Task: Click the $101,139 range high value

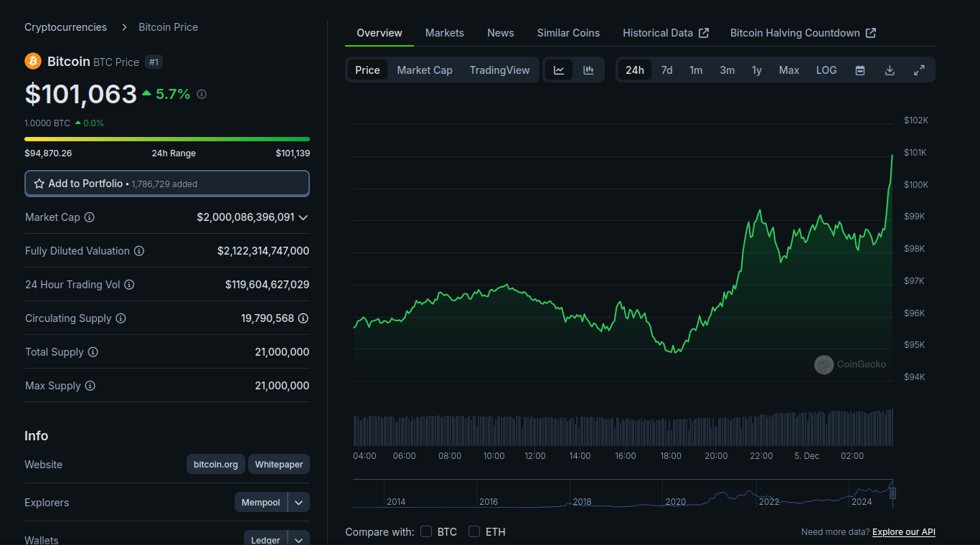Action: click(x=293, y=153)
